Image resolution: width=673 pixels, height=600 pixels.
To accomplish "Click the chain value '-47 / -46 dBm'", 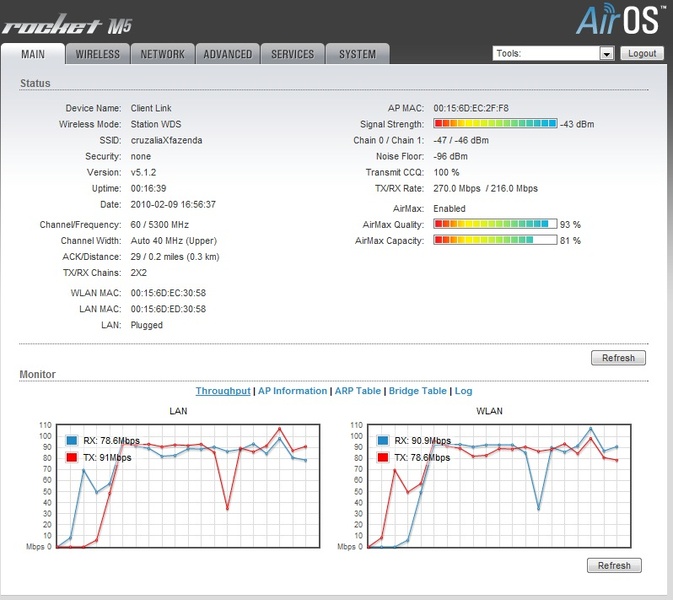I will tap(461, 140).
